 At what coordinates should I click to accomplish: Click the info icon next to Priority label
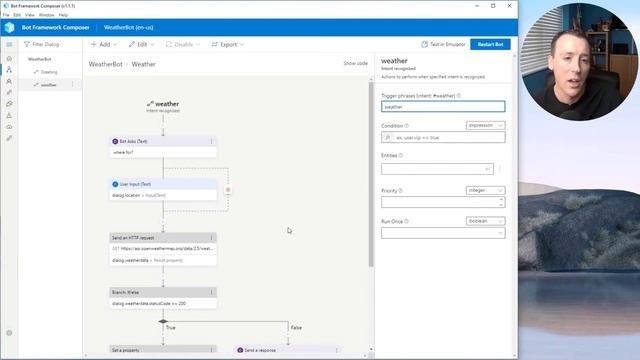point(400,191)
